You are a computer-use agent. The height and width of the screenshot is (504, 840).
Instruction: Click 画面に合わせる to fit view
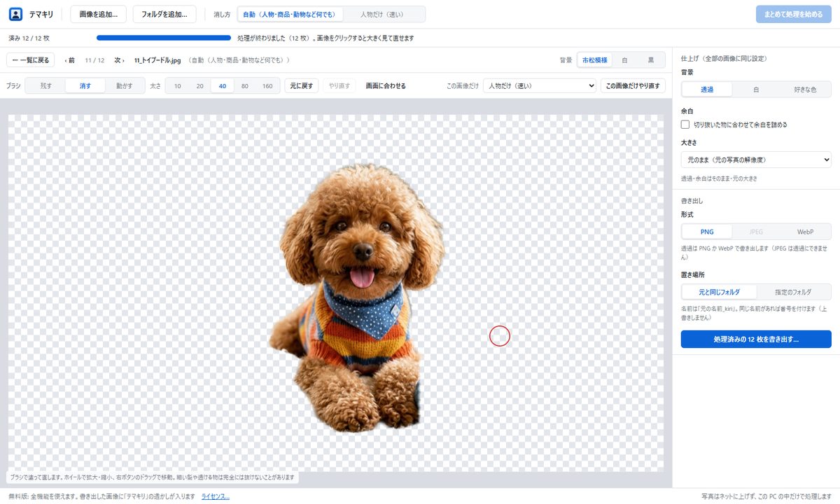click(386, 86)
